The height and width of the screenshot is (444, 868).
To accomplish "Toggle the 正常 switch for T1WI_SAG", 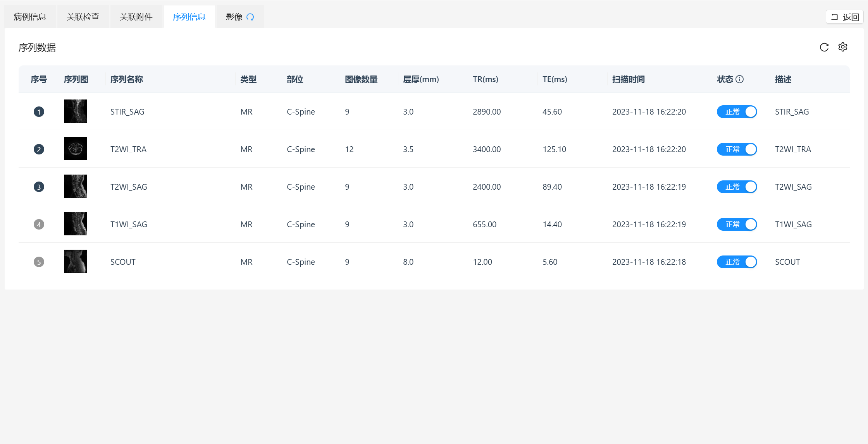I will 737,225.
